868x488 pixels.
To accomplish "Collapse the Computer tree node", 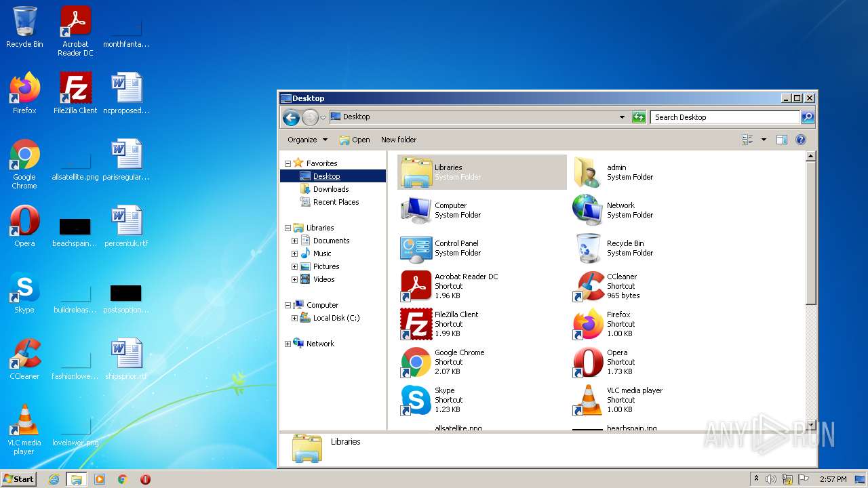I will click(288, 305).
